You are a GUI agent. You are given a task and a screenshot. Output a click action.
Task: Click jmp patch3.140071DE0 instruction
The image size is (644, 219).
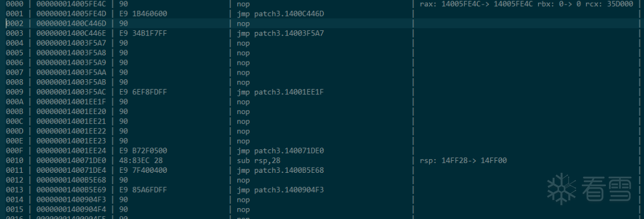(280, 151)
